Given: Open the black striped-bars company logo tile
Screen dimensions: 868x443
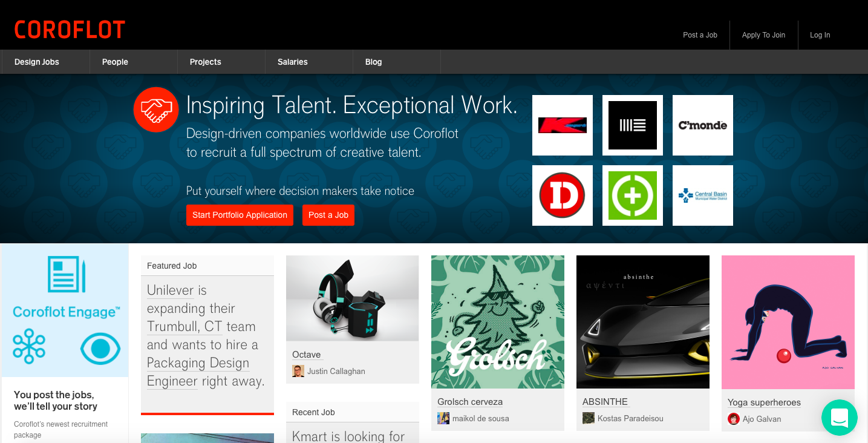Looking at the screenshot, I should coord(633,125).
